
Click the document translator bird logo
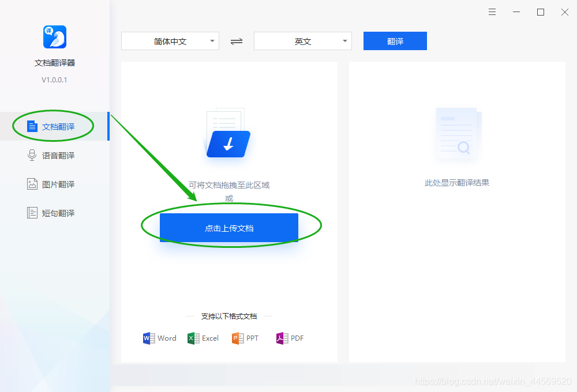[x=55, y=37]
